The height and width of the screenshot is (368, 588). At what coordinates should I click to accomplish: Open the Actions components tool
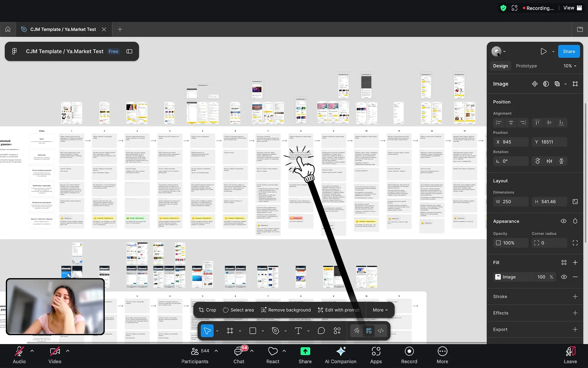tap(337, 331)
